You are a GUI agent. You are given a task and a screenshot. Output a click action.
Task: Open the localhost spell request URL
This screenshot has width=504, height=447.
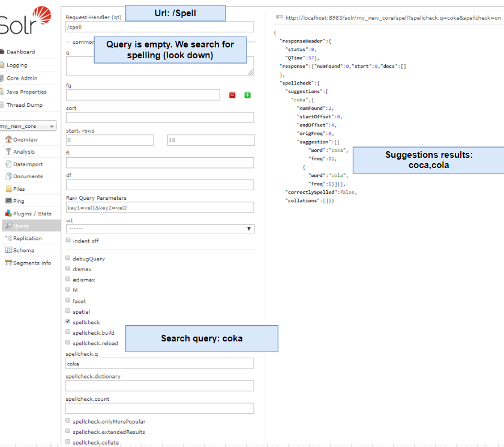(x=393, y=17)
